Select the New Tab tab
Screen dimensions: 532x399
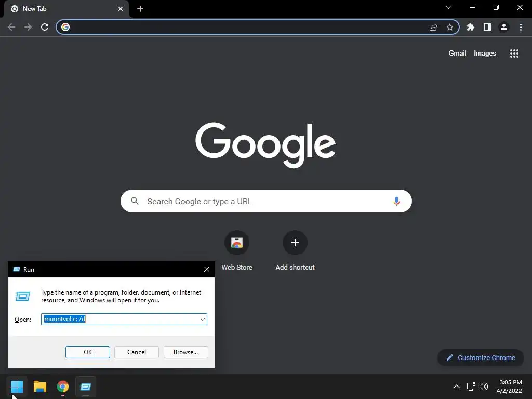point(66,9)
